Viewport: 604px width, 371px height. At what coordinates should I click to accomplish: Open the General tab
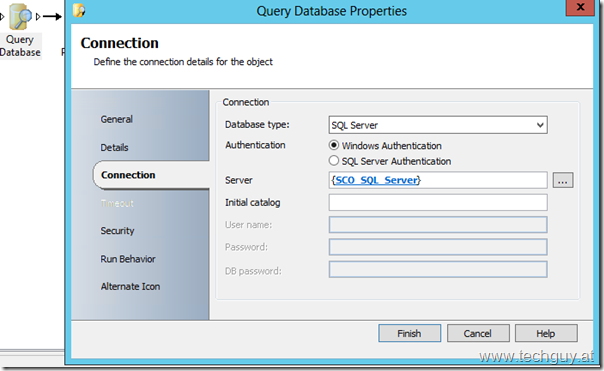[116, 119]
